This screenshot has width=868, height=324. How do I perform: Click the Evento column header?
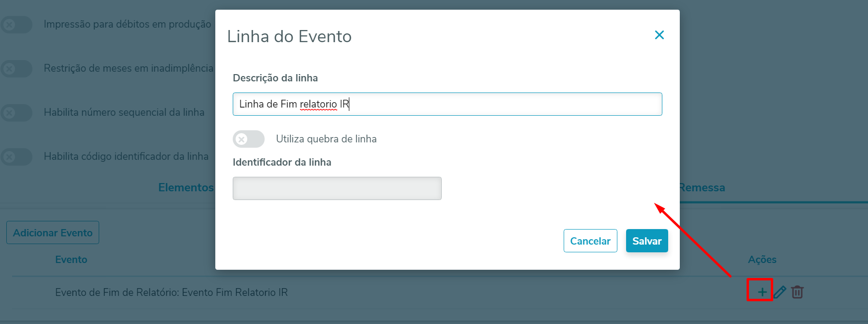(x=71, y=260)
